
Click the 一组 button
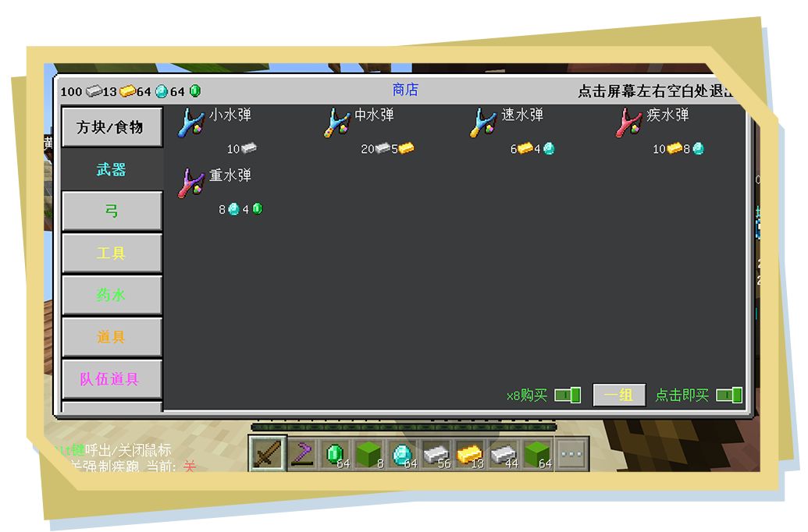[619, 395]
